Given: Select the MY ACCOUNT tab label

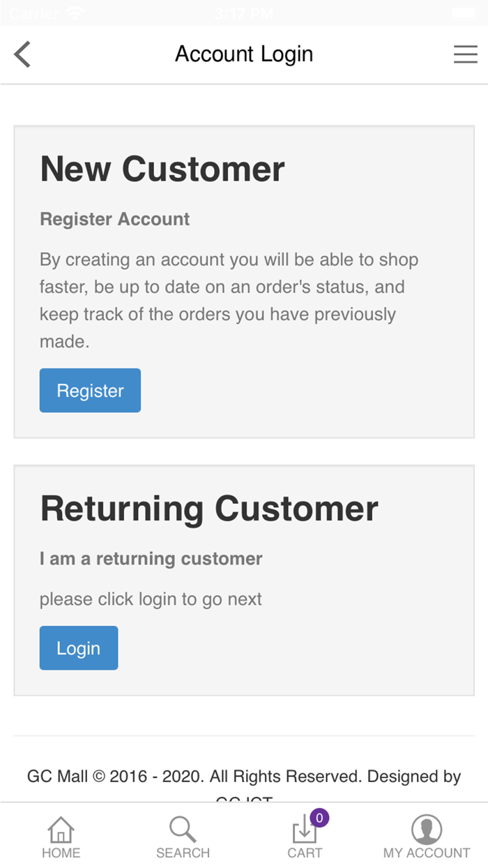Looking at the screenshot, I should pyautogui.click(x=427, y=853).
